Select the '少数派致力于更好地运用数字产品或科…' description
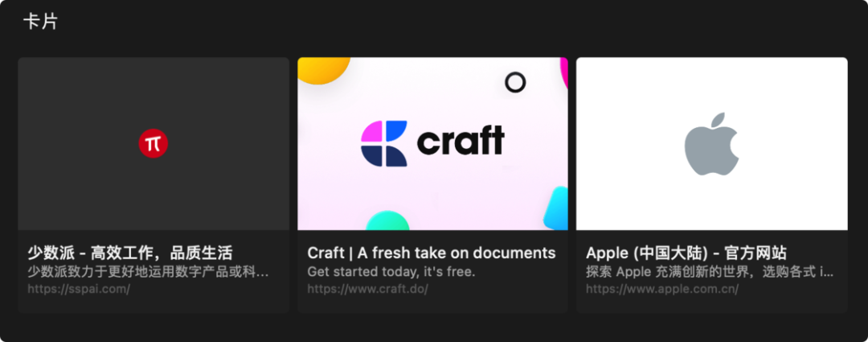Viewport: 868px width, 342px height. (x=149, y=272)
